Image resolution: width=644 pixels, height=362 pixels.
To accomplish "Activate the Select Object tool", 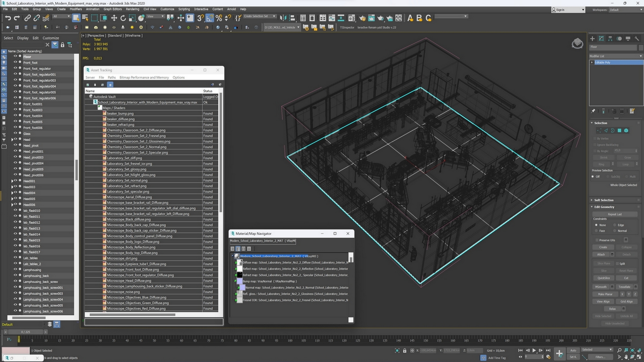I will coord(76,18).
